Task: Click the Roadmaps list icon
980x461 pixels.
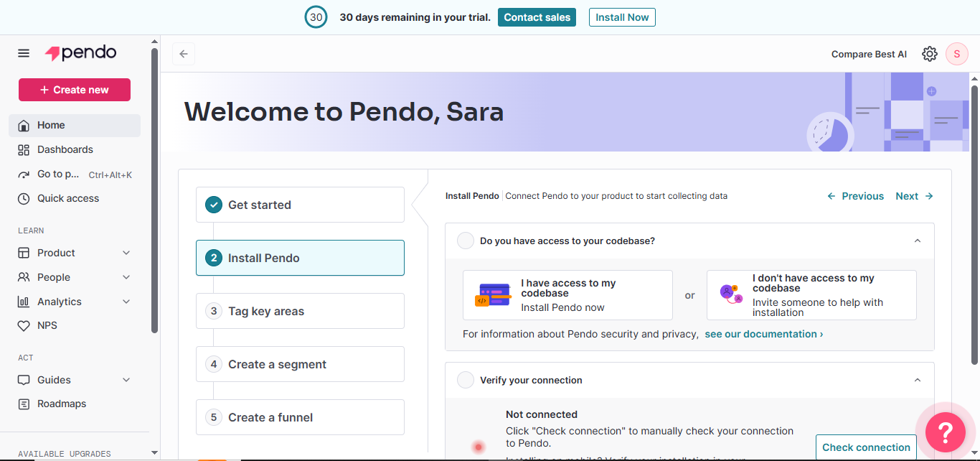Action: [24, 404]
